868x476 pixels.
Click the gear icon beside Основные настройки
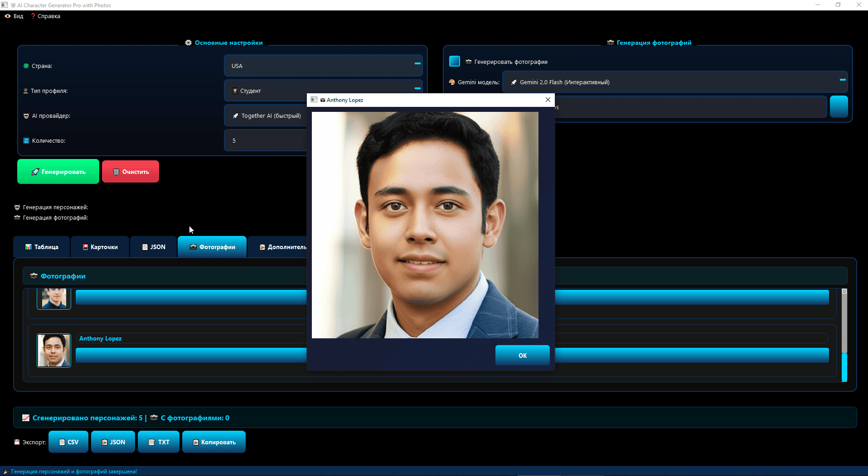click(189, 43)
